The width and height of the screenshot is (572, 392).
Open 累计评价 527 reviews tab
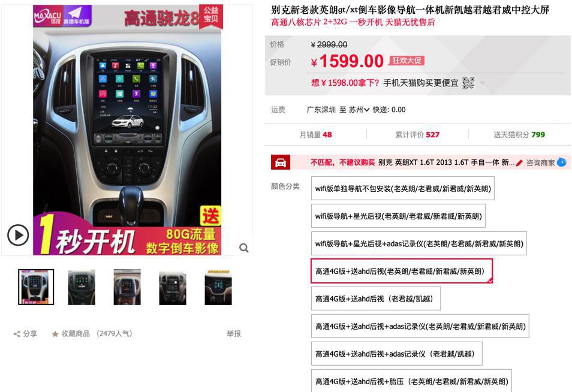[417, 134]
